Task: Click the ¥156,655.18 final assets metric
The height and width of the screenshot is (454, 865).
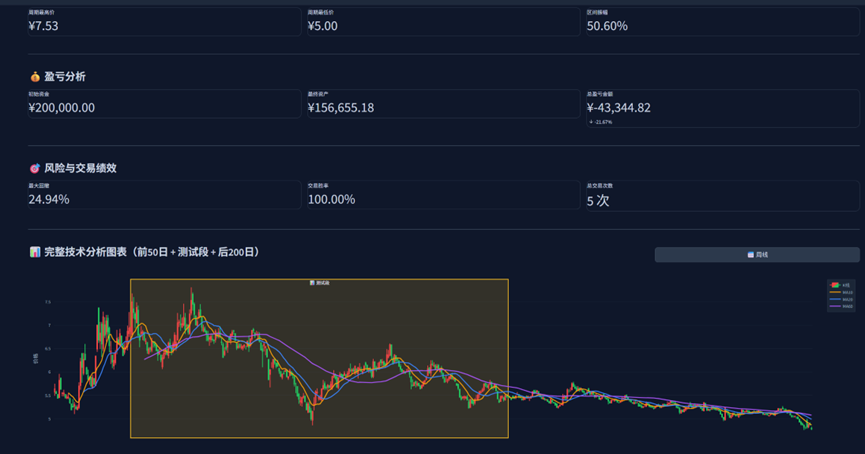Action: coord(341,108)
